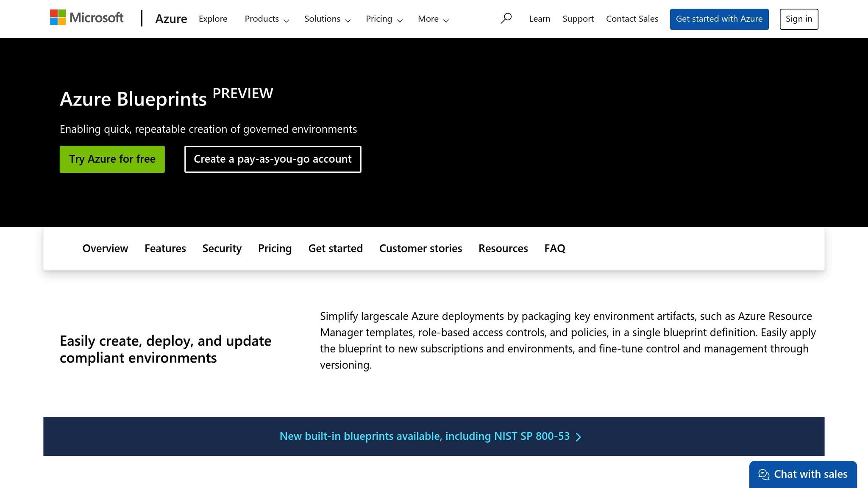This screenshot has height=488, width=868.
Task: Select the Features tab
Action: tap(165, 249)
